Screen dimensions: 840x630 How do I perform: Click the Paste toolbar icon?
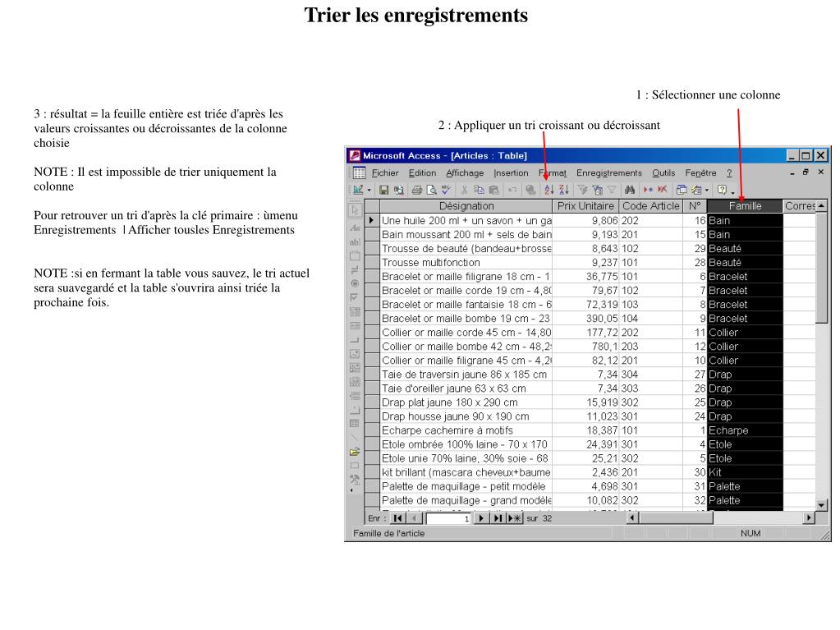(x=493, y=190)
